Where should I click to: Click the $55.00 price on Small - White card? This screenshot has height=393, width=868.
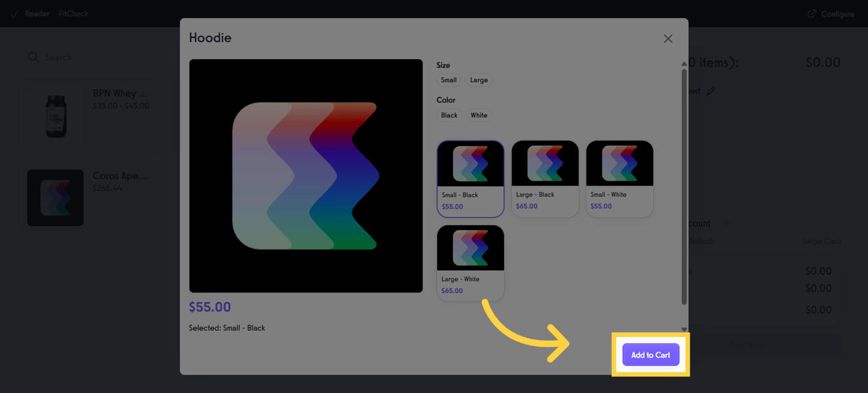pyautogui.click(x=601, y=207)
